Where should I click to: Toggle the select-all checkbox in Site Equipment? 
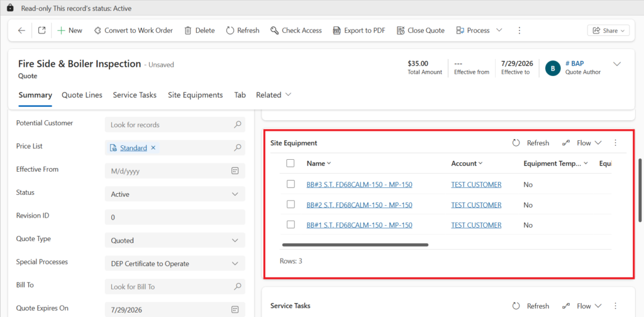click(291, 163)
